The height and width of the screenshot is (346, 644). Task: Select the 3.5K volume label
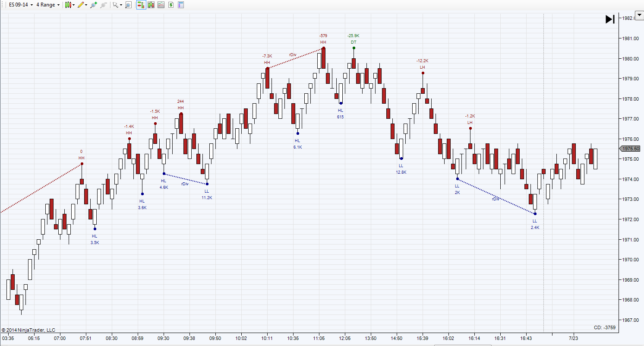pyautogui.click(x=95, y=242)
